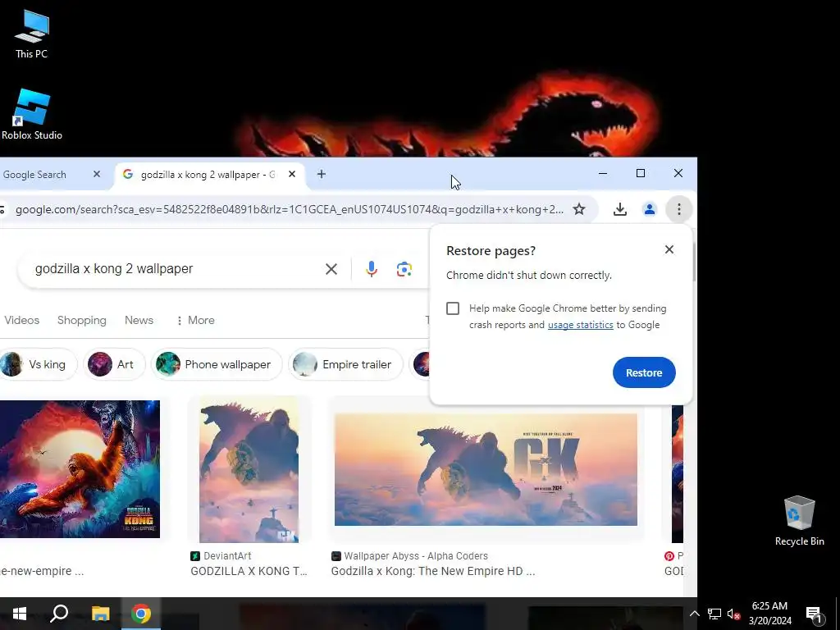
Task: Enable sending crash reports checkbox
Action: tap(453, 308)
